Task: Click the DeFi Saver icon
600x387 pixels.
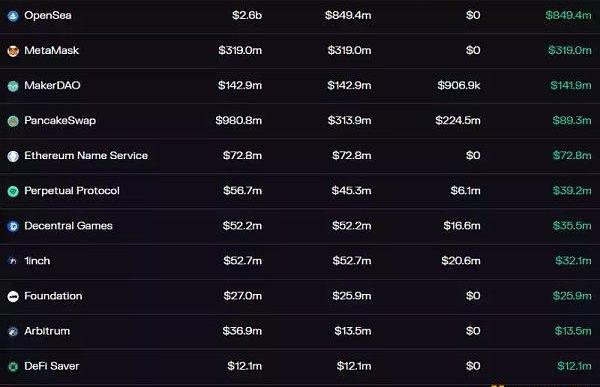Action: (13, 366)
